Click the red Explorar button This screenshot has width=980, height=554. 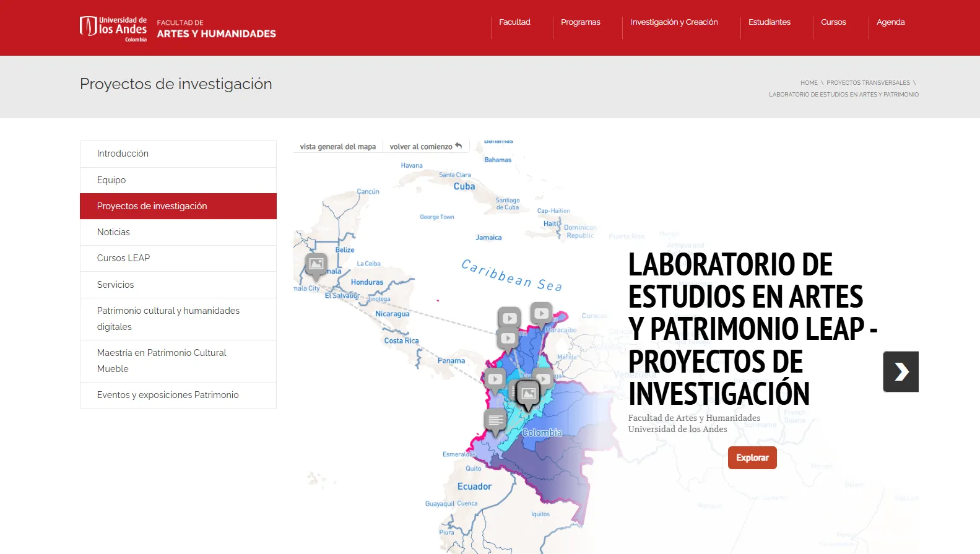tap(752, 457)
